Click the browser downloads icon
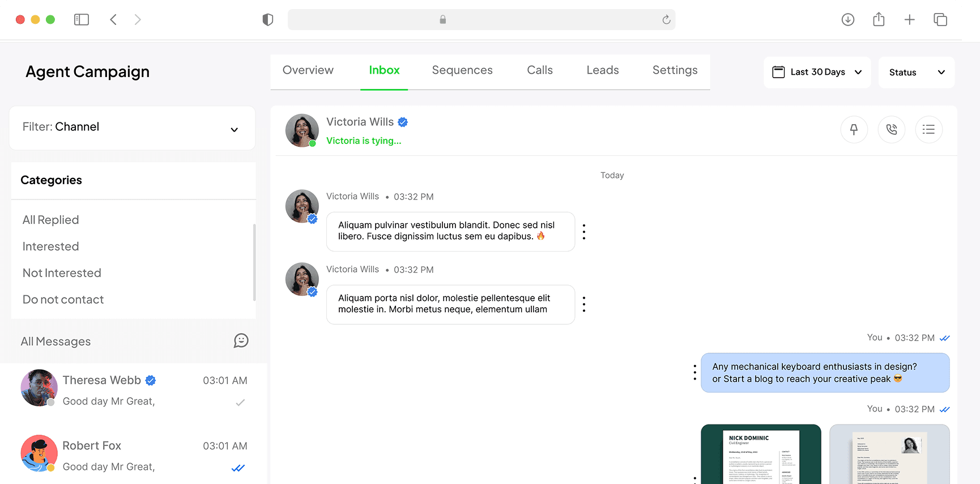 847,20
